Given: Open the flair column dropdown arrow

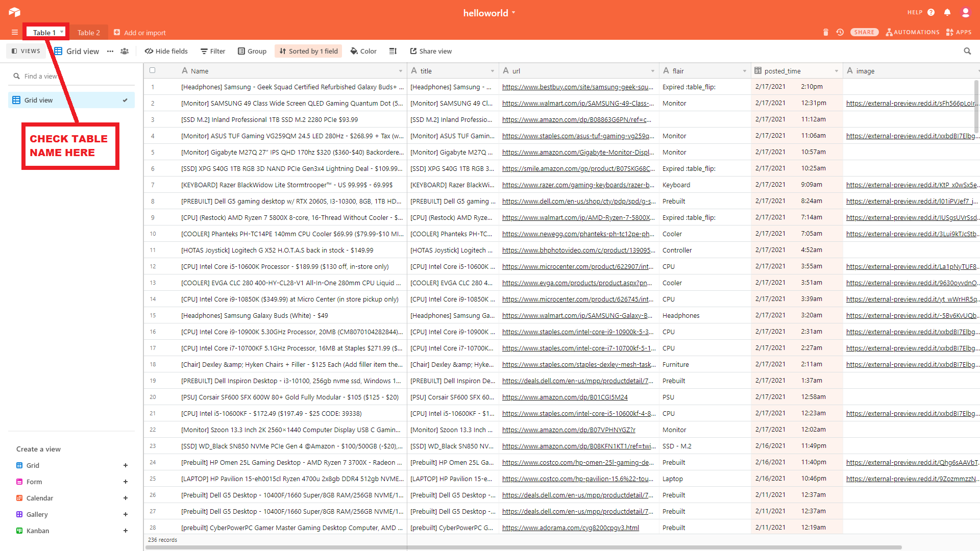Looking at the screenshot, I should 745,71.
